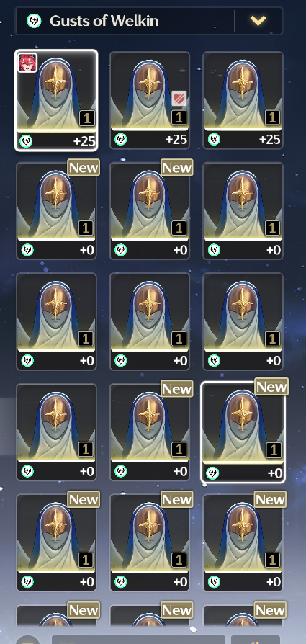Select the third +25 echo in top row
Screen dimensions: 306x644
pyautogui.click(x=243, y=100)
